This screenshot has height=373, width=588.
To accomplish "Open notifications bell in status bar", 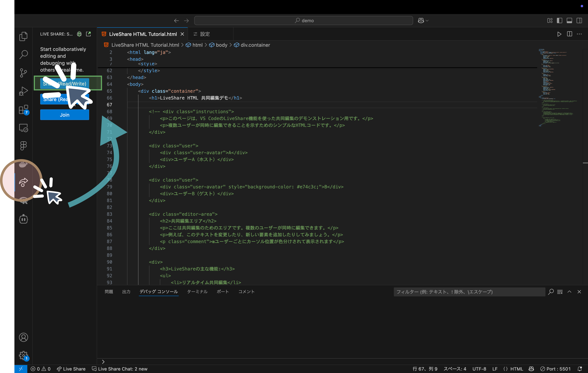I will [580, 369].
